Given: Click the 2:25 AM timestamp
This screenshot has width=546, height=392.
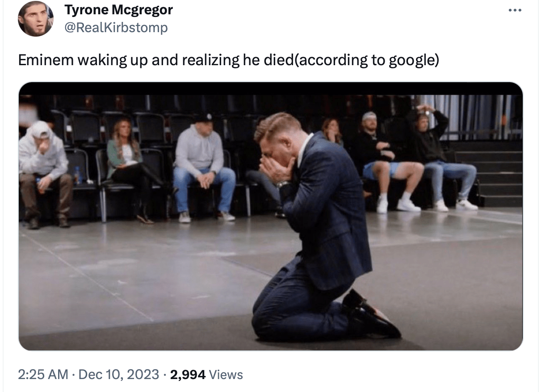Looking at the screenshot, I should (x=43, y=374).
